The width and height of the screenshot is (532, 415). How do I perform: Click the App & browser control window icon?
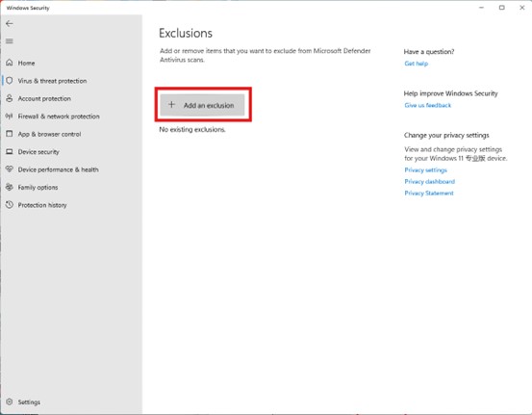point(10,134)
